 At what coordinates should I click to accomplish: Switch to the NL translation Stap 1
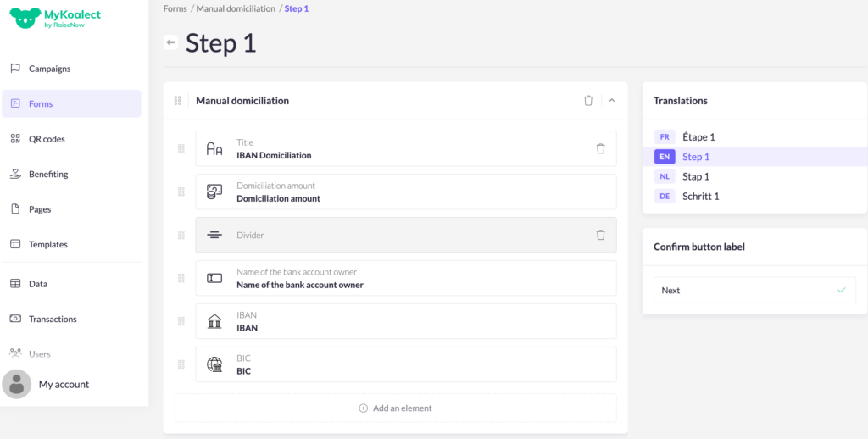click(695, 176)
